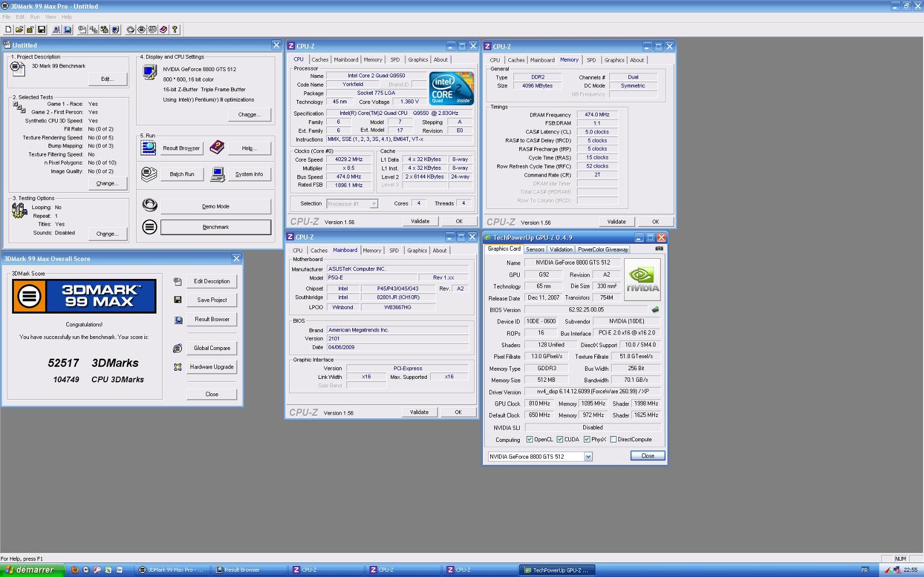Switch to the Sensors tab in GPU-Z
This screenshot has height=577, width=924.
pyautogui.click(x=535, y=250)
